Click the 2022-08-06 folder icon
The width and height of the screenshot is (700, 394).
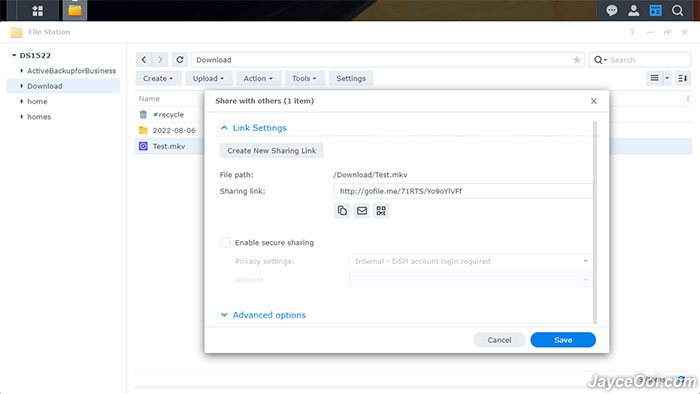click(x=143, y=130)
